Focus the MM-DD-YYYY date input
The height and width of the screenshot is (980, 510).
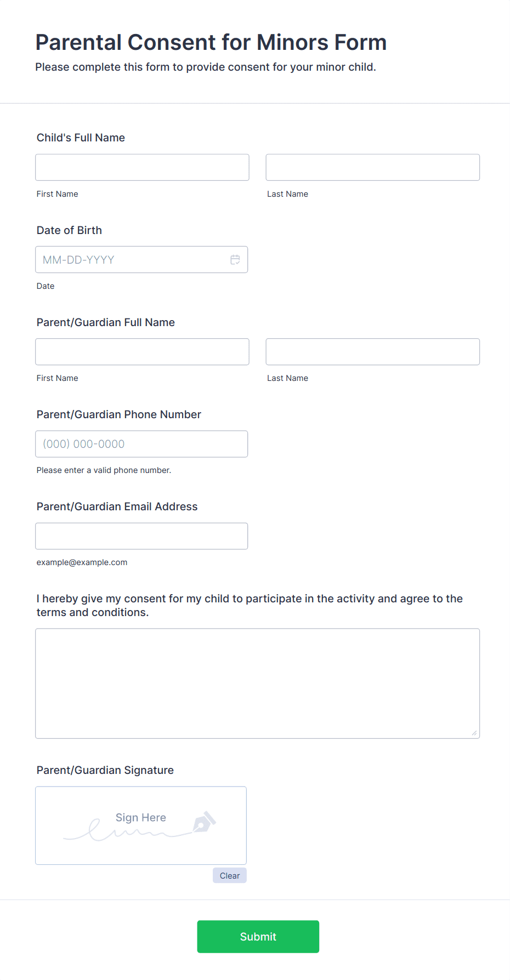tap(141, 259)
